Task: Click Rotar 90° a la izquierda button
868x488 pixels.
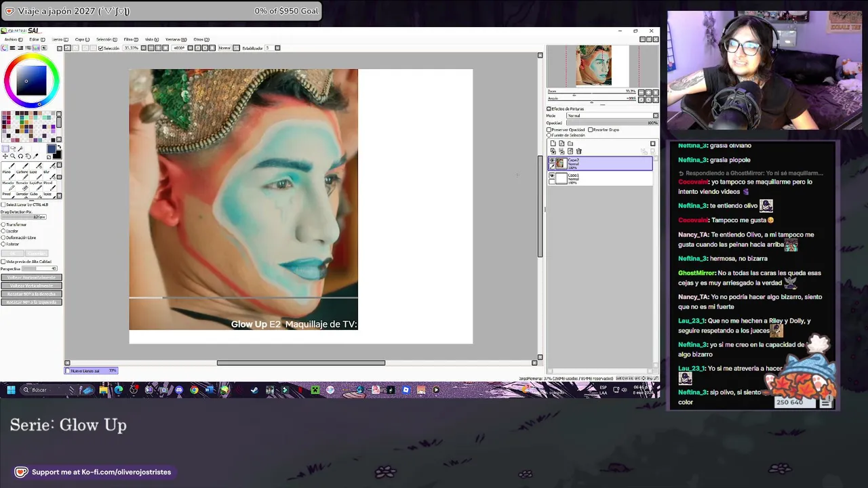Action: 32,302
